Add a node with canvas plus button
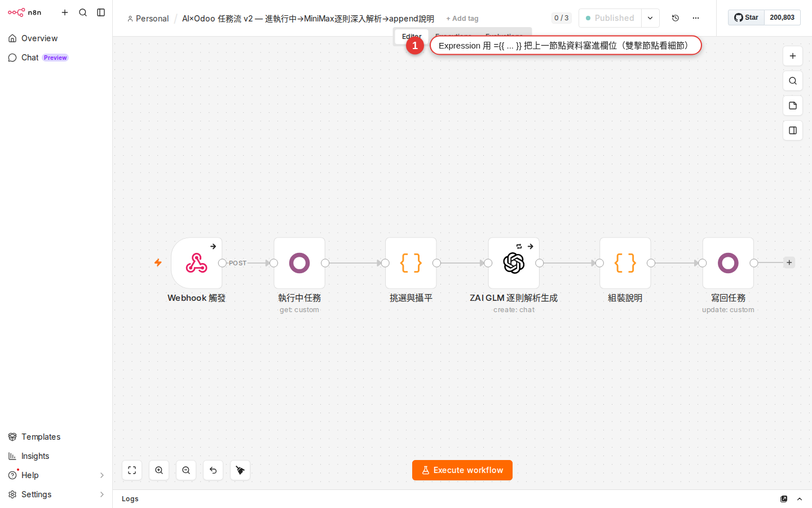The width and height of the screenshot is (812, 508). coord(793,56)
